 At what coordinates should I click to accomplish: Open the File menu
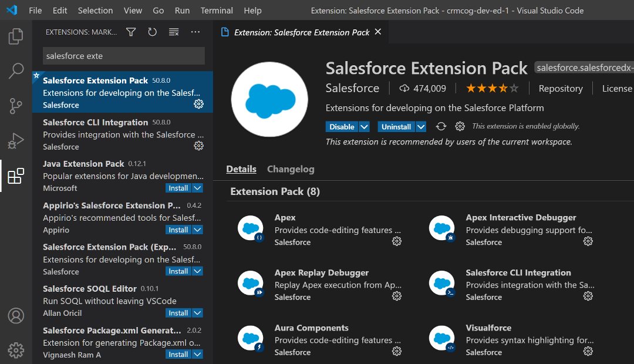[35, 11]
